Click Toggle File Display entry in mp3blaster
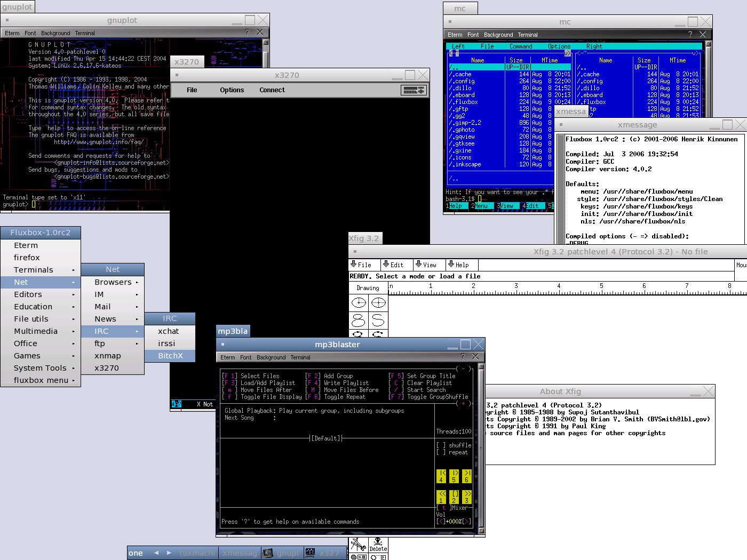747x560 pixels. pos(262,397)
